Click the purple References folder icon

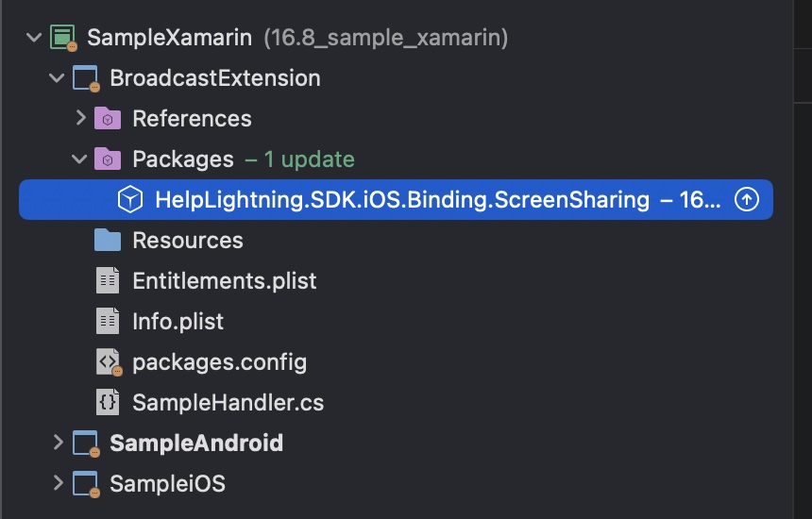point(108,119)
